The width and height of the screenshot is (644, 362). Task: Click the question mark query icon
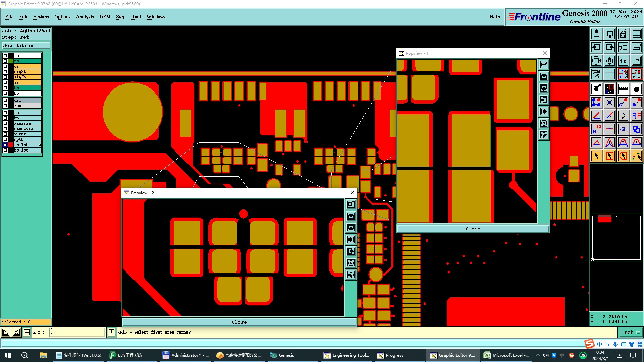pyautogui.click(x=636, y=61)
